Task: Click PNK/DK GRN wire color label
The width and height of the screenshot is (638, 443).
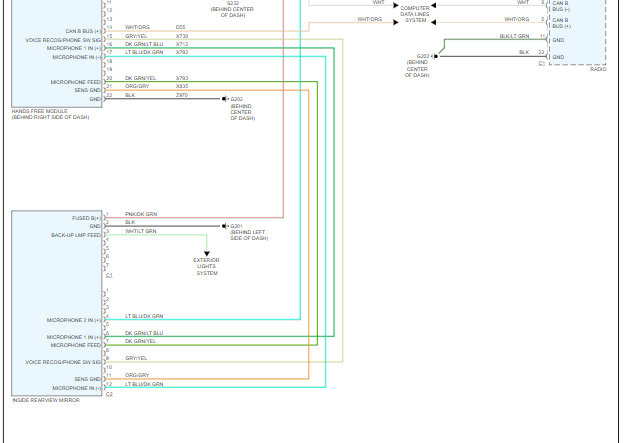Action: [x=141, y=214]
